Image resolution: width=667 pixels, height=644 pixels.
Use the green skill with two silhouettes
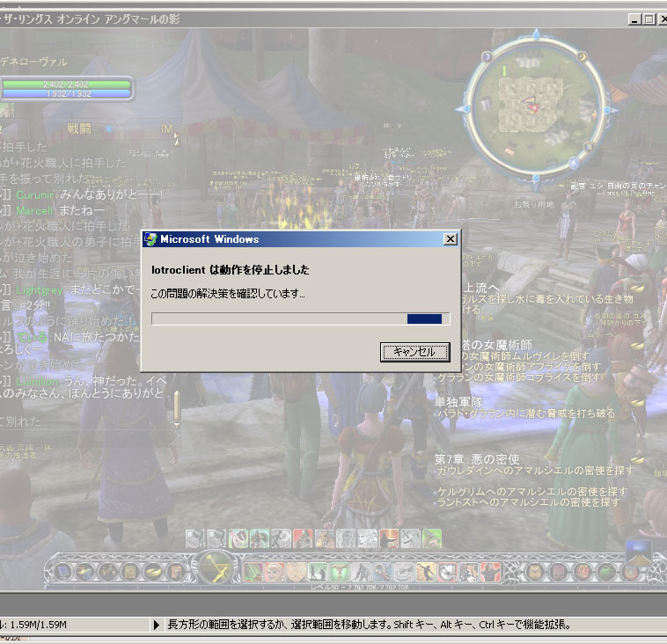tap(318, 572)
